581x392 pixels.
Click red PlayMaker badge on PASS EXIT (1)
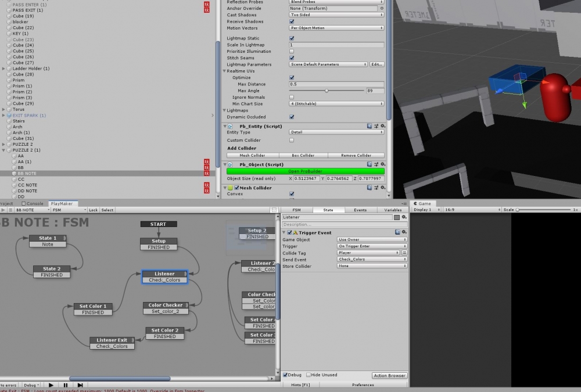click(207, 10)
